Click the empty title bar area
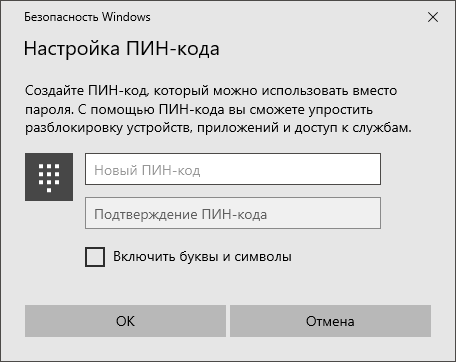 [287, 17]
